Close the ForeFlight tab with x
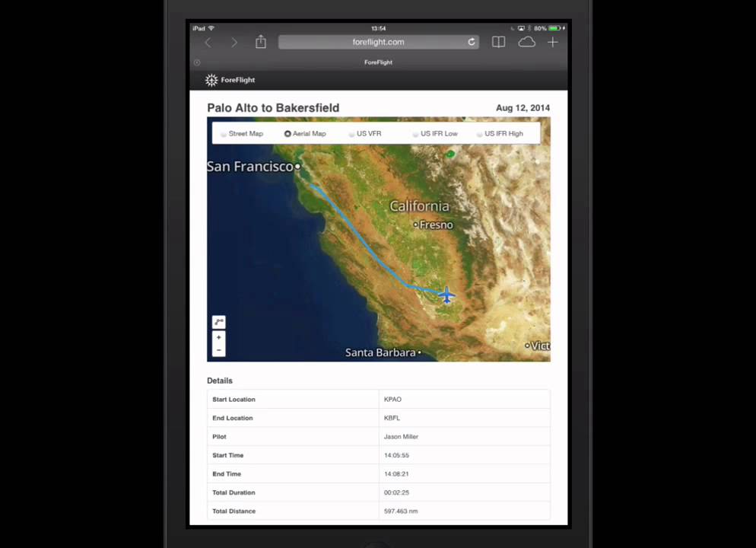Viewport: 756px width, 548px height. coord(197,62)
